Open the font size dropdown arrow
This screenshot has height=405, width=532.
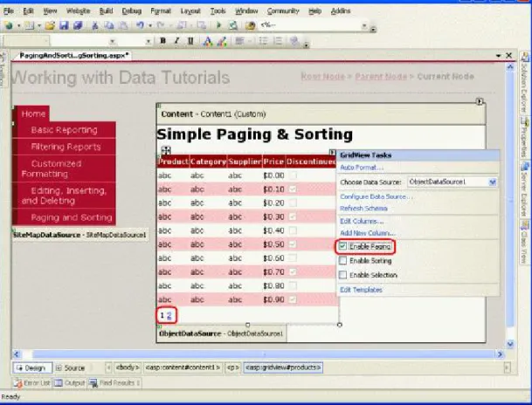[x=148, y=41]
